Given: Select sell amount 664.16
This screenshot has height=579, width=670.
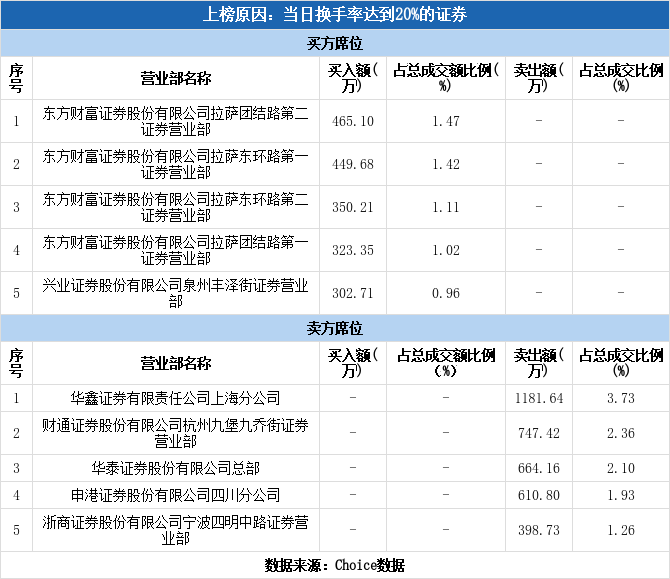Looking at the screenshot, I should 539,468.
